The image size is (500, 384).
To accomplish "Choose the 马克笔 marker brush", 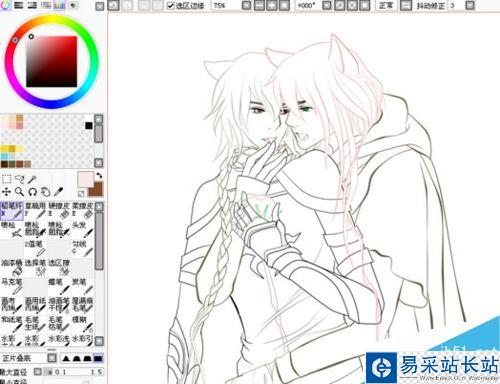I will coord(12,286).
